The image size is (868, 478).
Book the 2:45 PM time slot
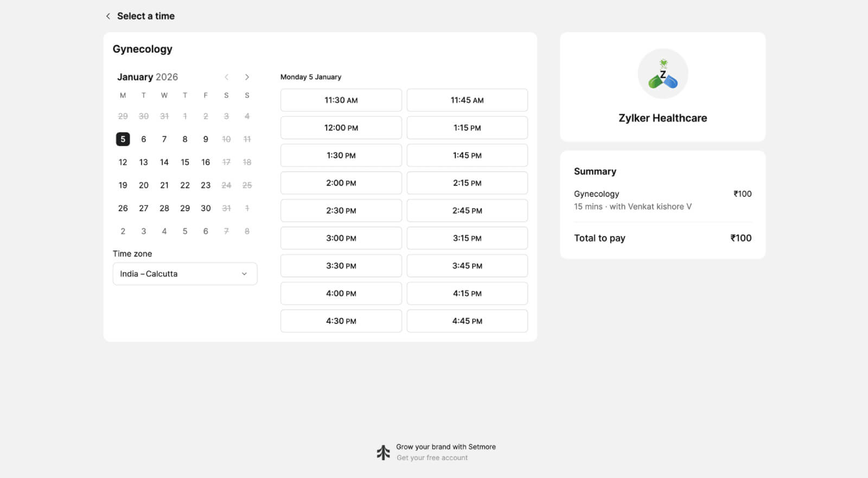[x=467, y=211]
